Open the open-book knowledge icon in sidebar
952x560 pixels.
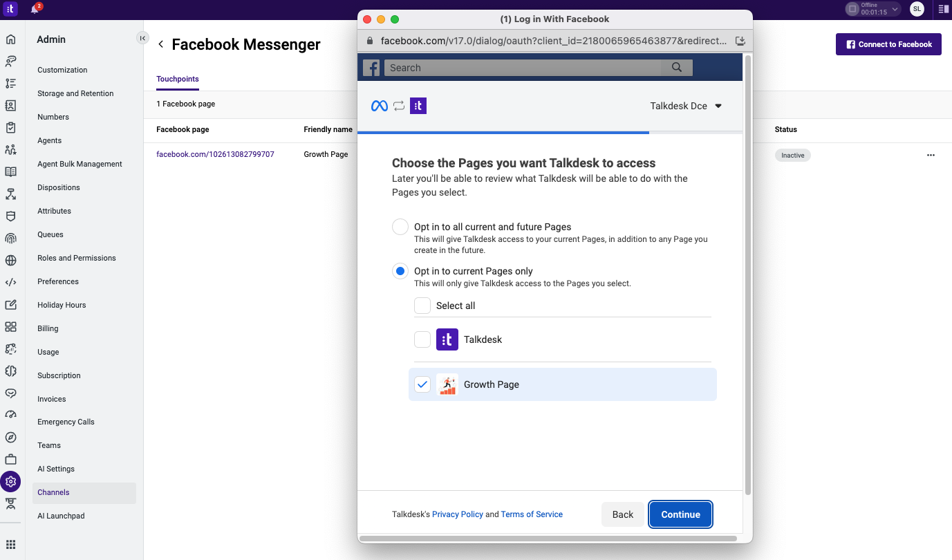(x=10, y=172)
